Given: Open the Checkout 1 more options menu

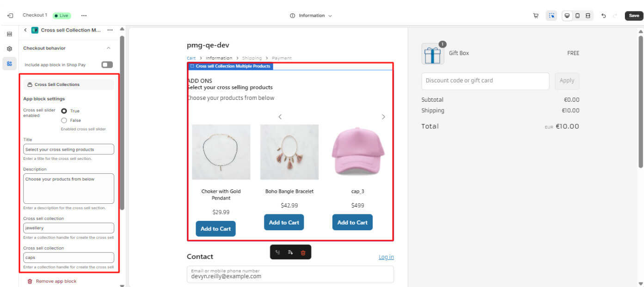Looking at the screenshot, I should (x=84, y=16).
